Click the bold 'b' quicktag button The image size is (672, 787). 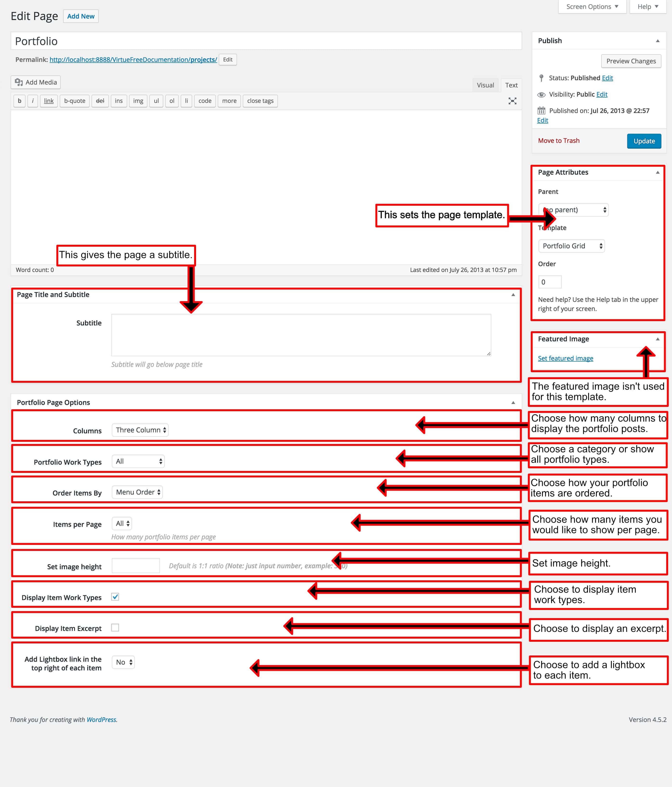click(x=19, y=101)
